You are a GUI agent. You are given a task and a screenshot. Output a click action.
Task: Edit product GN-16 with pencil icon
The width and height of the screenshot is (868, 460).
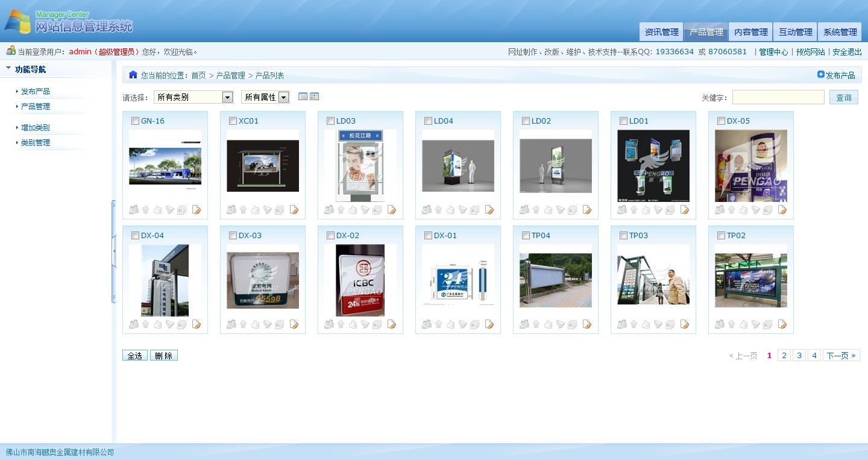point(197,210)
